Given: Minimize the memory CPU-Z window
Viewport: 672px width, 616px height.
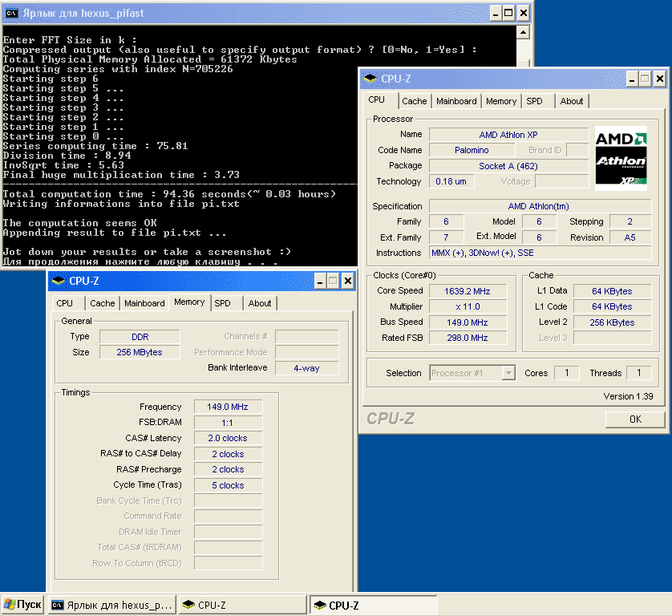Looking at the screenshot, I should pyautogui.click(x=320, y=282).
